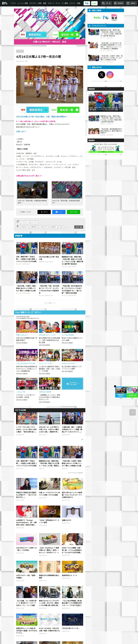Open 4月16日水曜よる7時 news card

[50, 252]
